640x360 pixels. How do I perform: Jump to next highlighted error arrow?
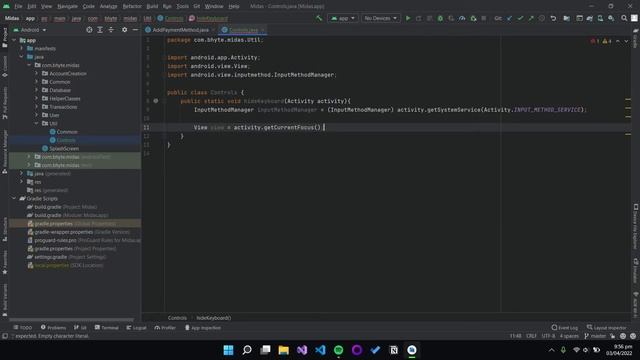point(626,41)
